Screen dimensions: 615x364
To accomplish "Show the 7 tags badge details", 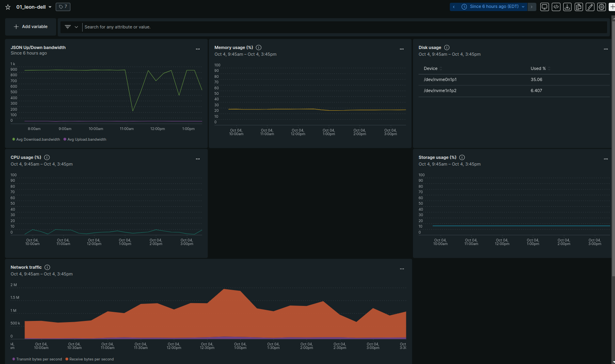I will [x=63, y=7].
